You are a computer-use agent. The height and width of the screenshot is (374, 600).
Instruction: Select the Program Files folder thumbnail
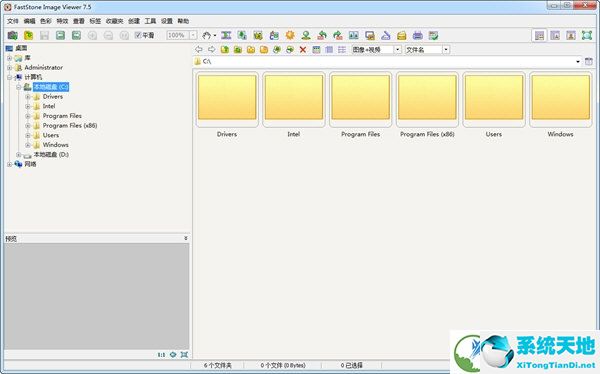pyautogui.click(x=360, y=99)
